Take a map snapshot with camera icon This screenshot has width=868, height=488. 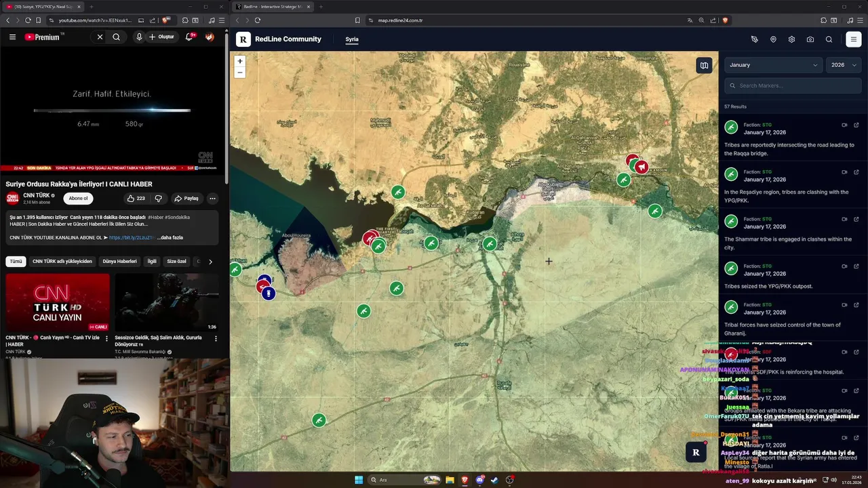(810, 39)
